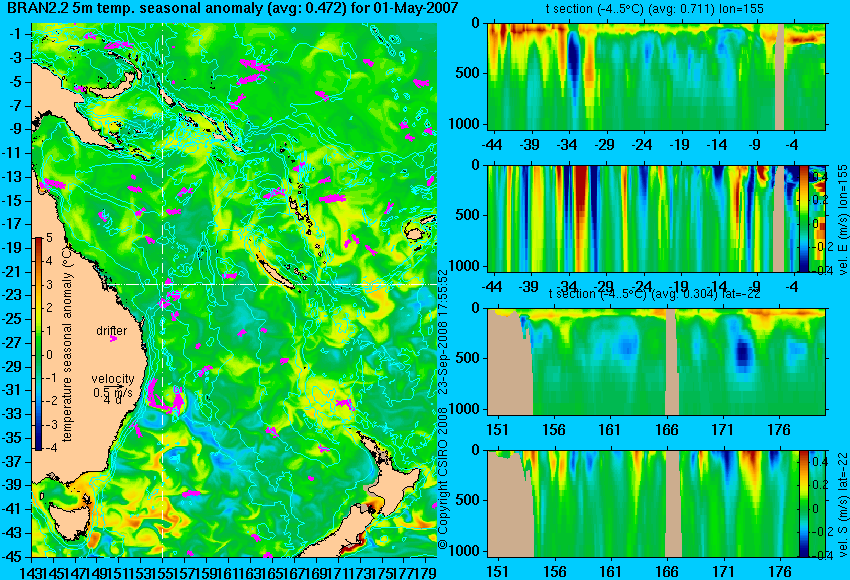Click the '500' depth tick of the vel. E section
Viewport: 850px width, 580px height.
point(468,215)
